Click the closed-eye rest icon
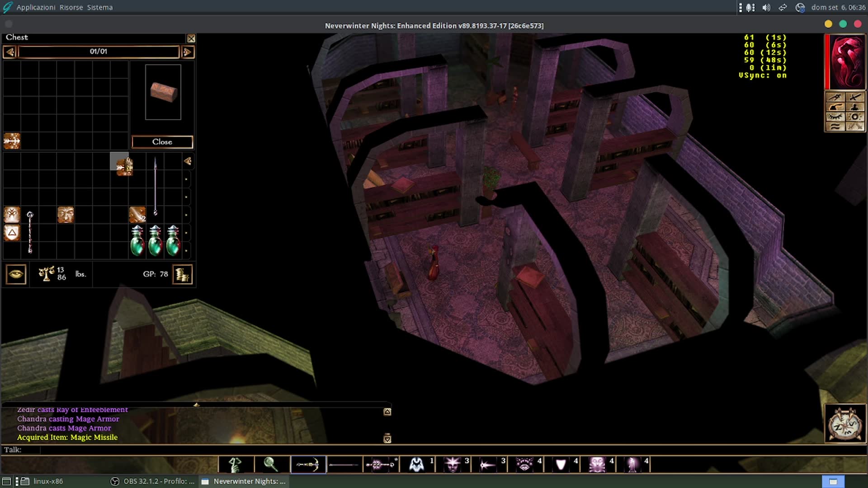Screen dimensions: 868x488 click(x=835, y=117)
